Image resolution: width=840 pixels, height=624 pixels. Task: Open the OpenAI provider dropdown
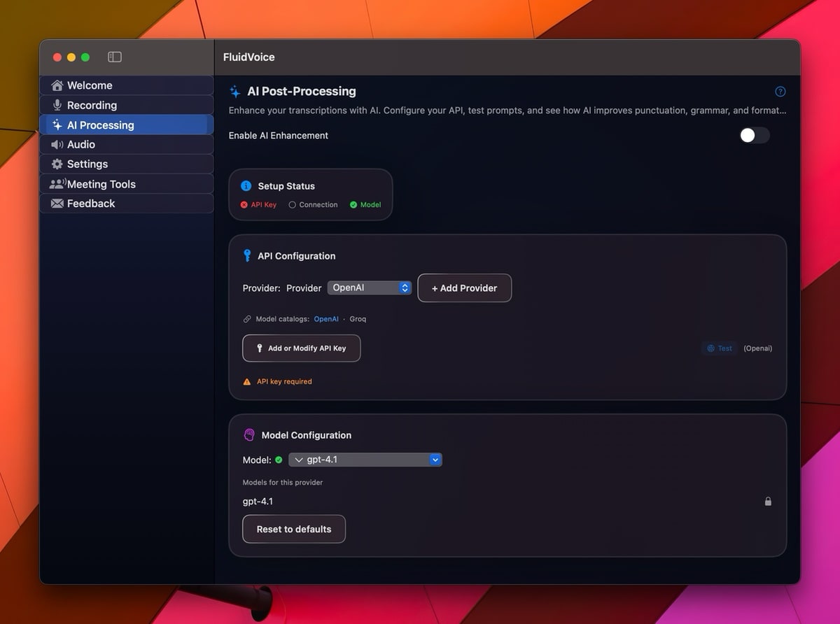click(x=370, y=288)
